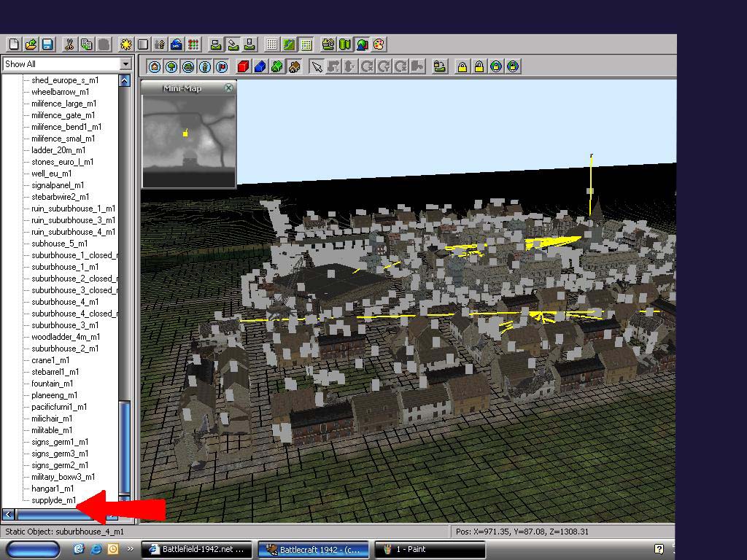The image size is (747, 560).
Task: Click the object list scroll up arrow
Action: [125, 81]
